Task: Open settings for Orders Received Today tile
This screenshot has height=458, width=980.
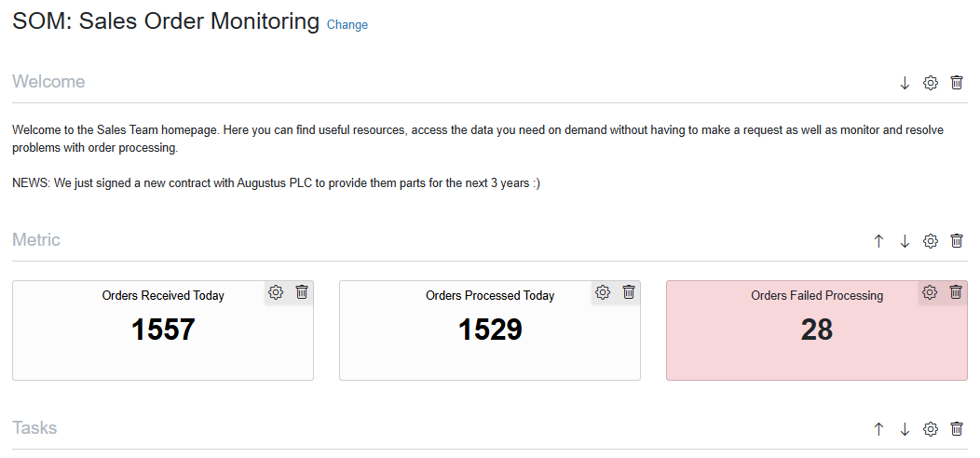Action: pyautogui.click(x=276, y=291)
